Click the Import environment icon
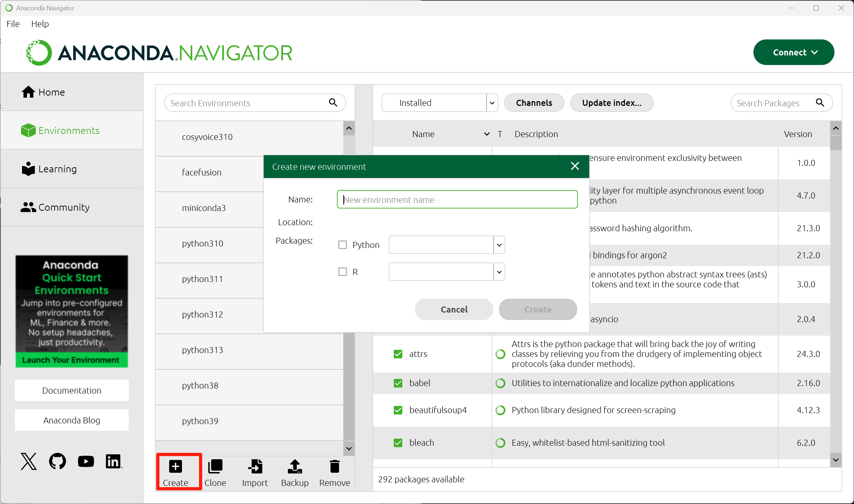The height and width of the screenshot is (504, 854). coord(255,467)
